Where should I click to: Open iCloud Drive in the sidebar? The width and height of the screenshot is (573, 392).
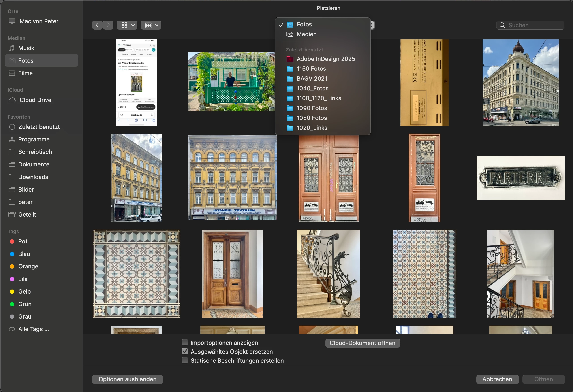point(34,100)
